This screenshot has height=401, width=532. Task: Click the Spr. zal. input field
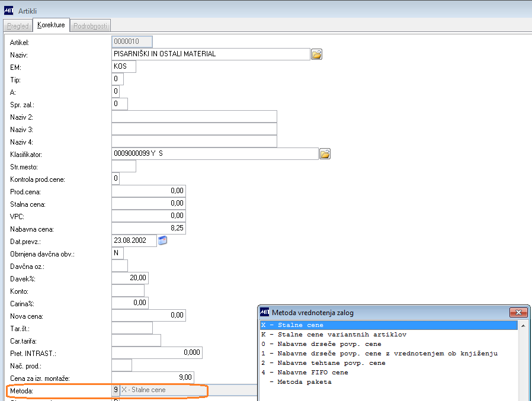pyautogui.click(x=120, y=104)
